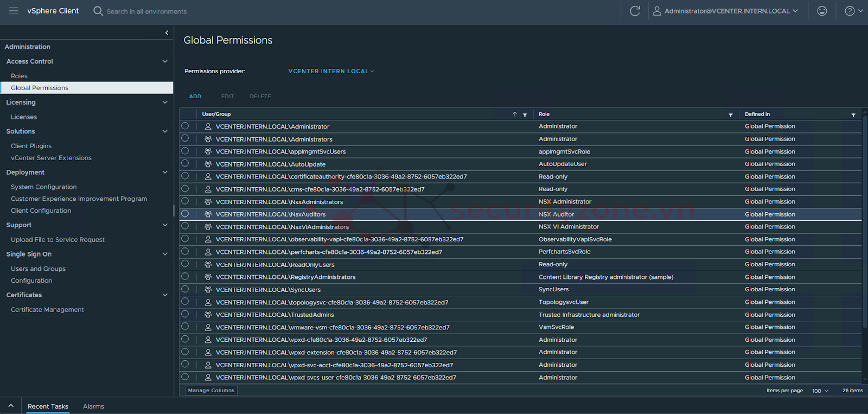Select the NsxAuditors row radio button

pos(185,214)
